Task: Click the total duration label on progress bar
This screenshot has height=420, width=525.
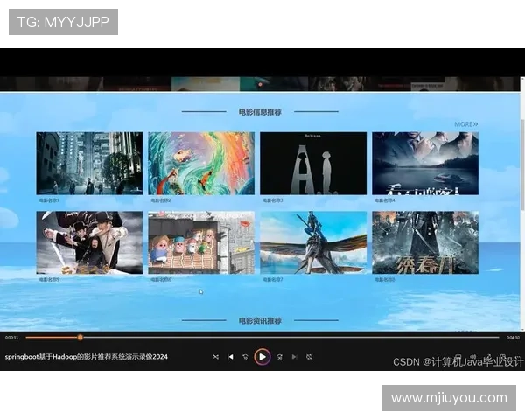Action: [513, 338]
